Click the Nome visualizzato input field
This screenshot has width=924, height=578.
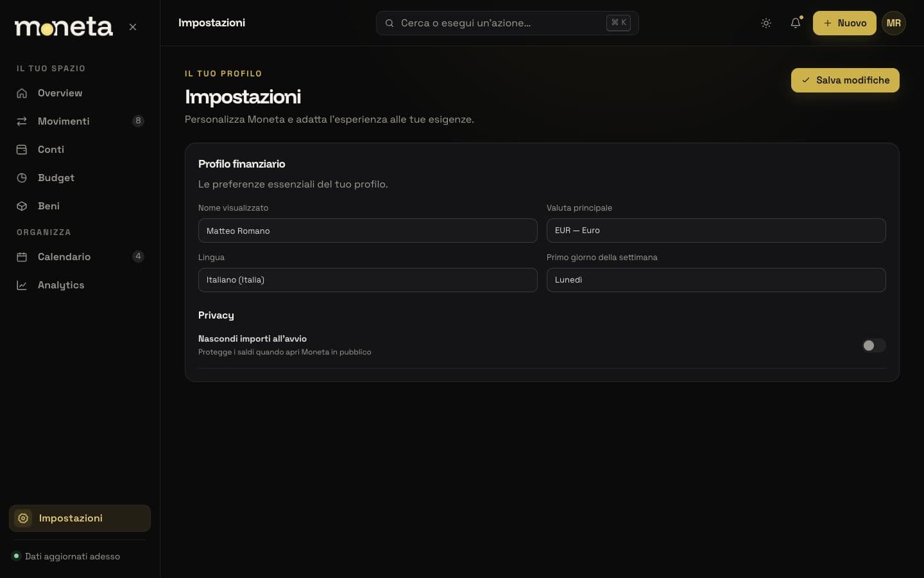[x=368, y=231]
